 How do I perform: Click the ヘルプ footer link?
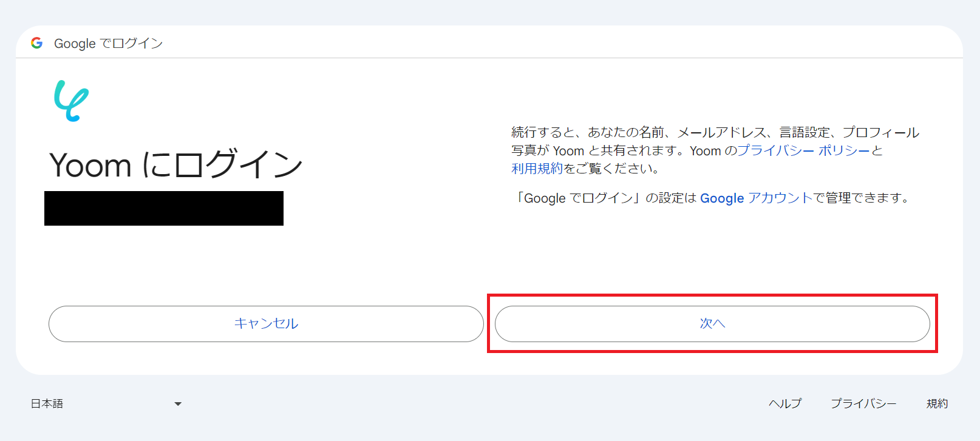point(785,403)
